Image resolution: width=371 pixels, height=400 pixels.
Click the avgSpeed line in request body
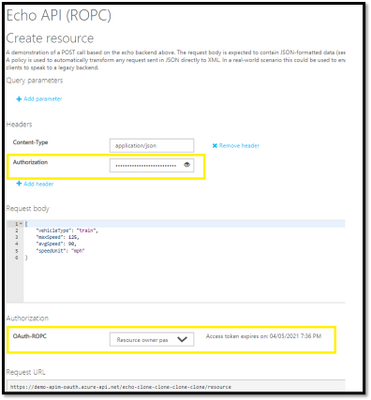pyautogui.click(x=56, y=244)
